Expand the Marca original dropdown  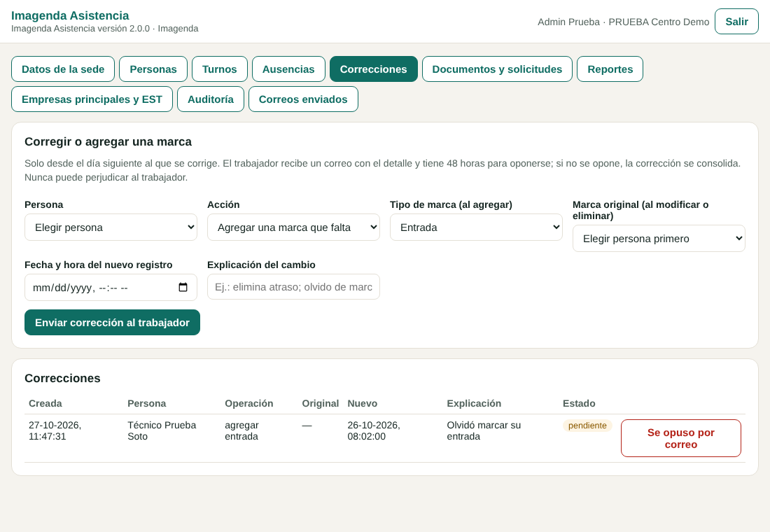659,239
